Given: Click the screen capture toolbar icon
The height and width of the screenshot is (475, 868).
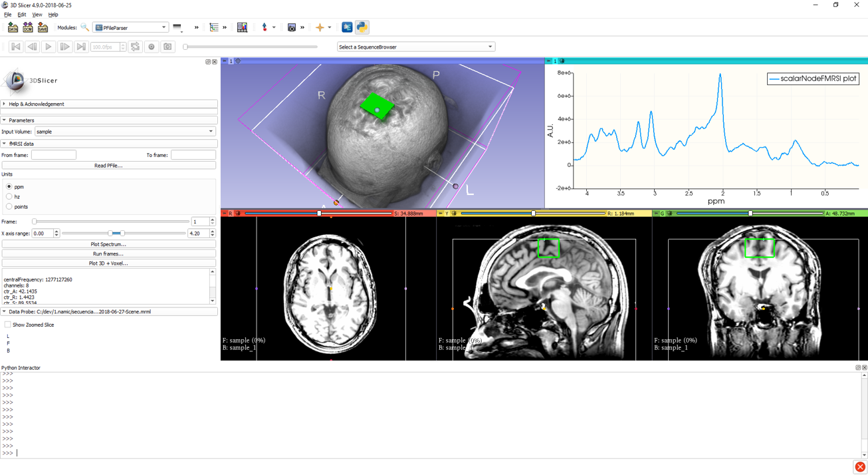Looking at the screenshot, I should [x=291, y=27].
